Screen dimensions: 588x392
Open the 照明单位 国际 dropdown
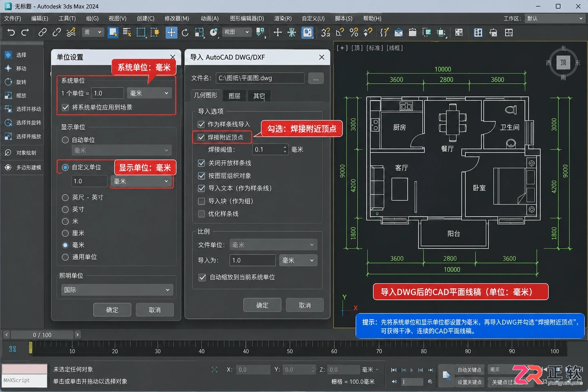117,290
